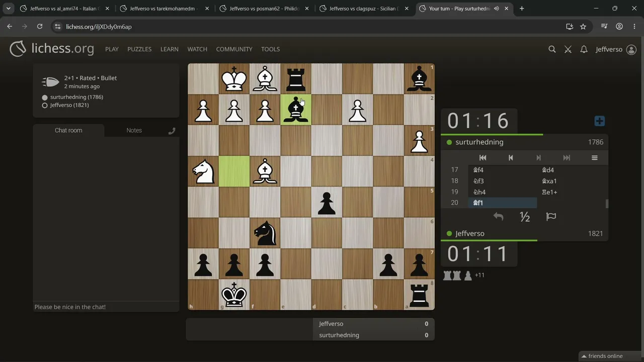The height and width of the screenshot is (362, 644).
Task: Select move 19 Re1+ in move list
Action: click(x=571, y=192)
